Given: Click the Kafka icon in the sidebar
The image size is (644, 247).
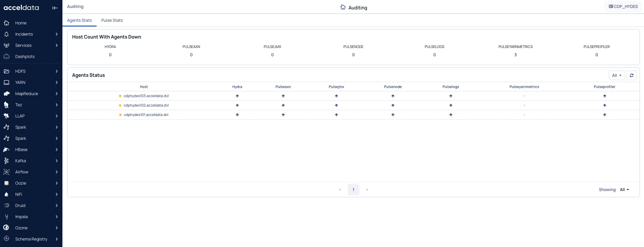Looking at the screenshot, I should click(x=6, y=161).
